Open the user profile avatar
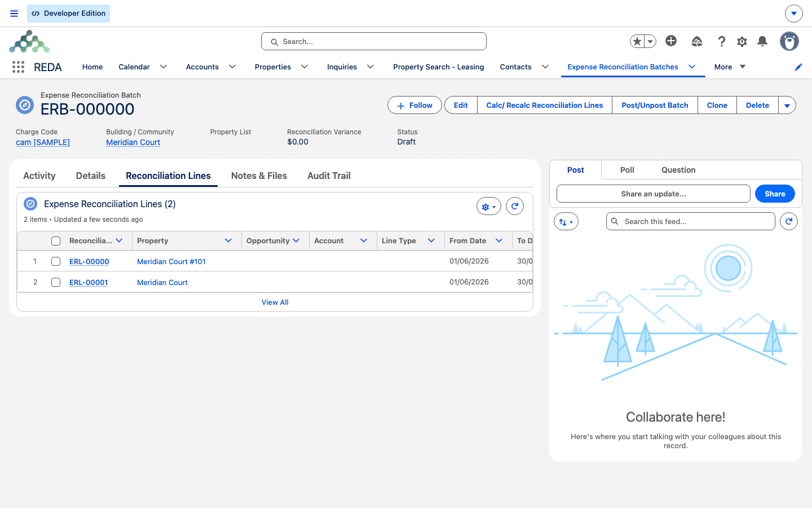Image resolution: width=812 pixels, height=508 pixels. click(x=789, y=41)
